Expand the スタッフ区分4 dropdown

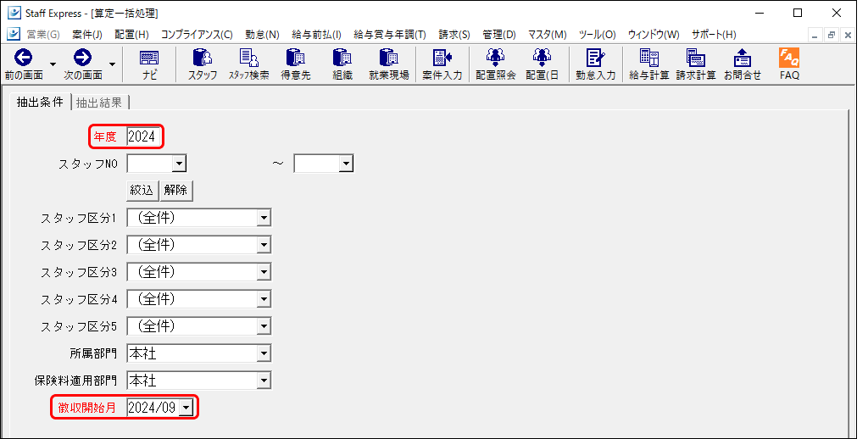264,299
